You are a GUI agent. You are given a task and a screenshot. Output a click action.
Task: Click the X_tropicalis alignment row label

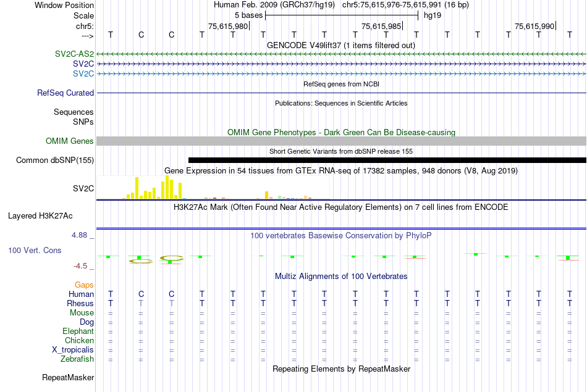(73, 350)
